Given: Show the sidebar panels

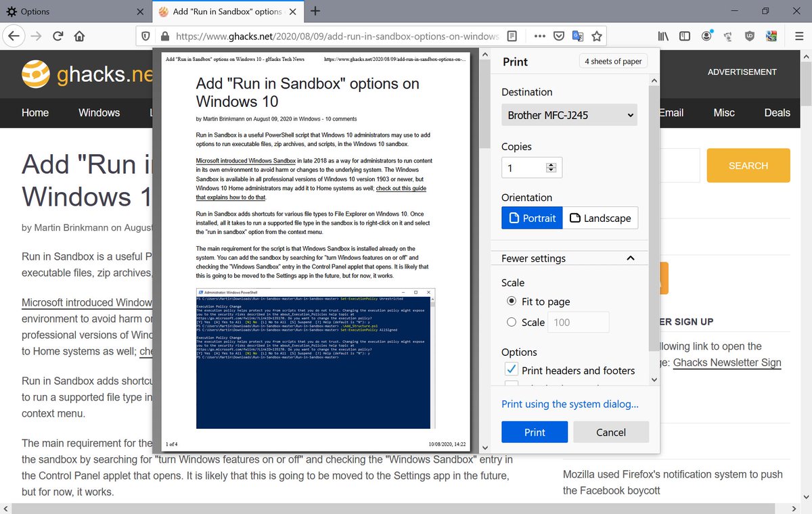Looking at the screenshot, I should 685,36.
